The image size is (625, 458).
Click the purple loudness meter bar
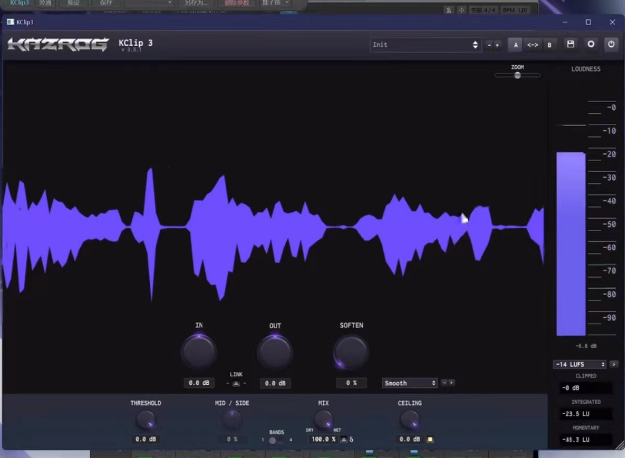571,244
